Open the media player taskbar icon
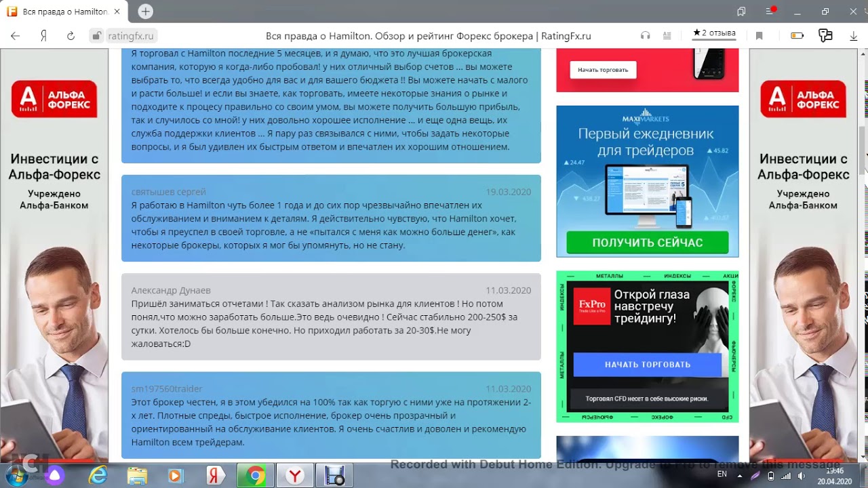 click(176, 476)
